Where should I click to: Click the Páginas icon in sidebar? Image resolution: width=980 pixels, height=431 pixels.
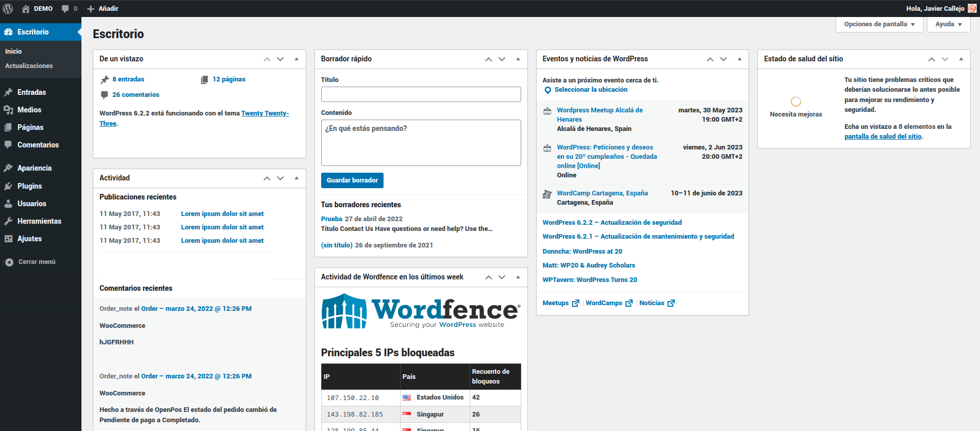8,127
